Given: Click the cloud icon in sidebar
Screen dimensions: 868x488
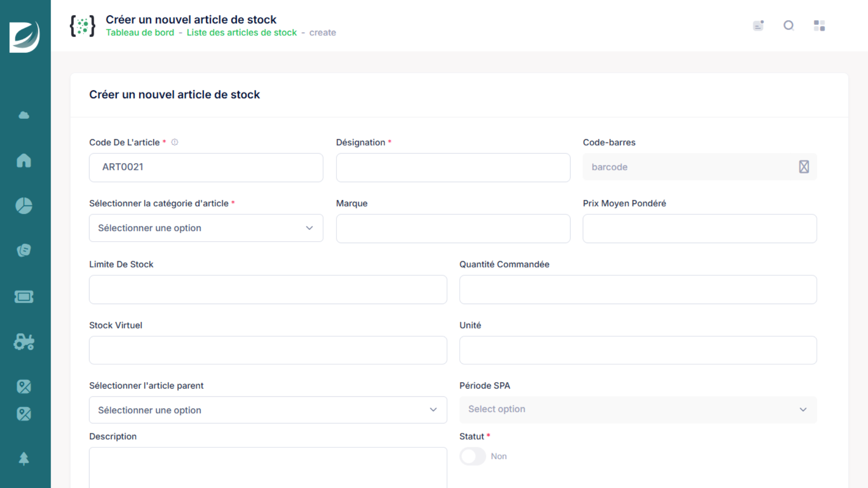Looking at the screenshot, I should pyautogui.click(x=24, y=115).
